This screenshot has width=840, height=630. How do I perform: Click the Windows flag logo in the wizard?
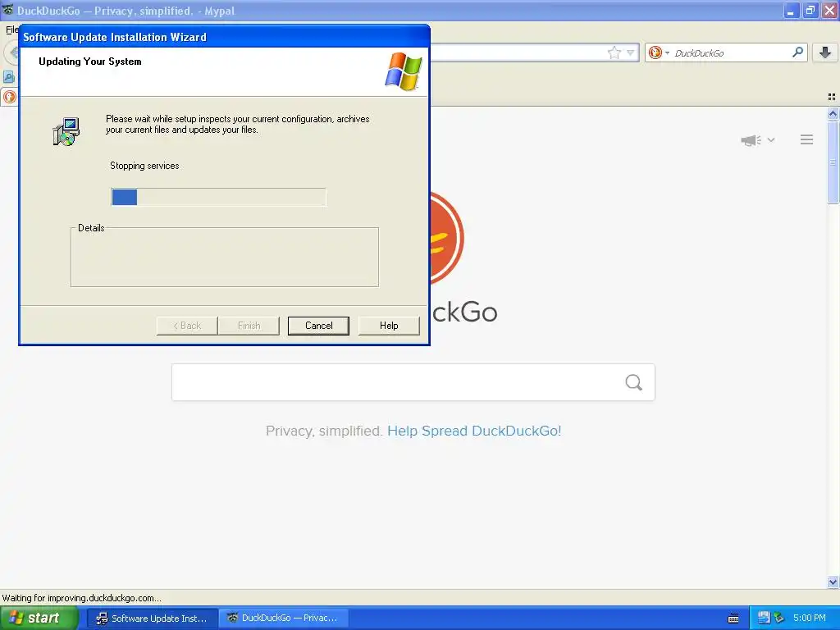coord(404,71)
